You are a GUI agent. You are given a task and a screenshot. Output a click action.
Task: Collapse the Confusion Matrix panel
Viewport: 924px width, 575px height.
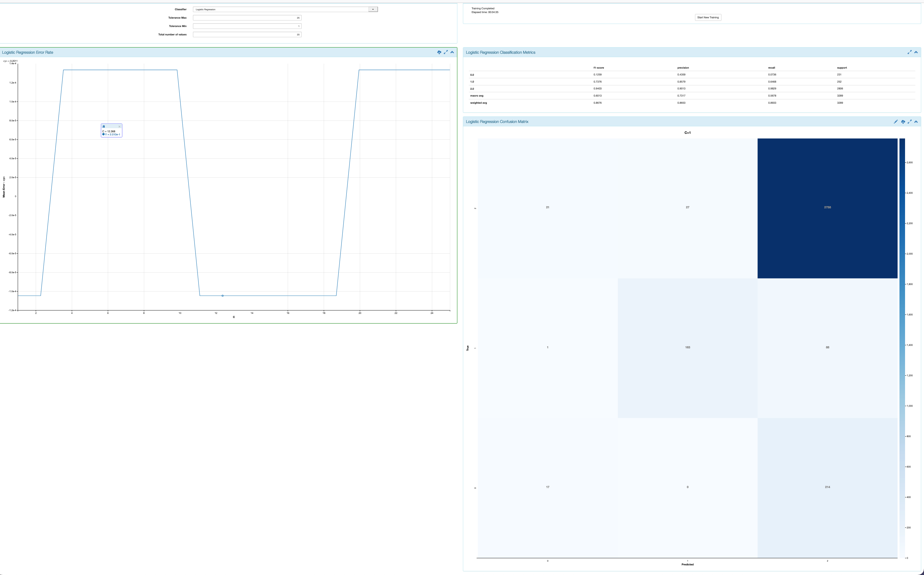916,122
